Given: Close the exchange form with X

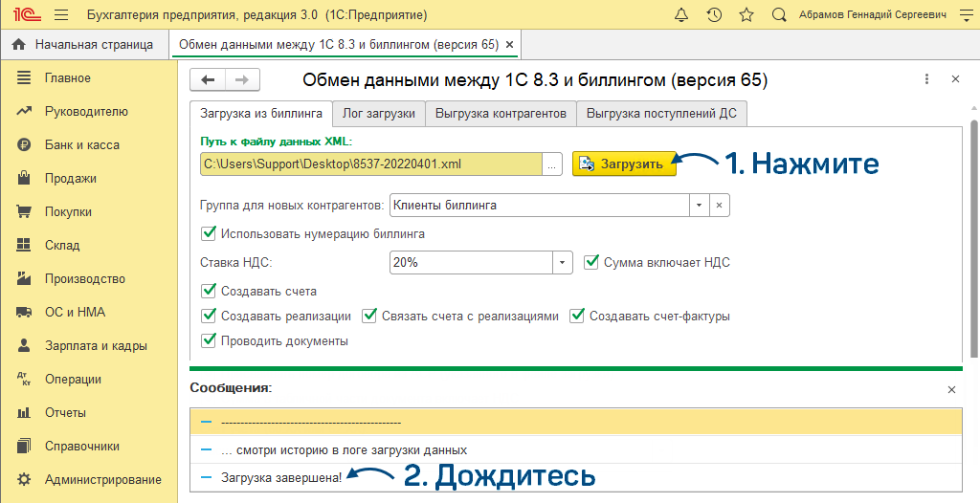Looking at the screenshot, I should (955, 79).
